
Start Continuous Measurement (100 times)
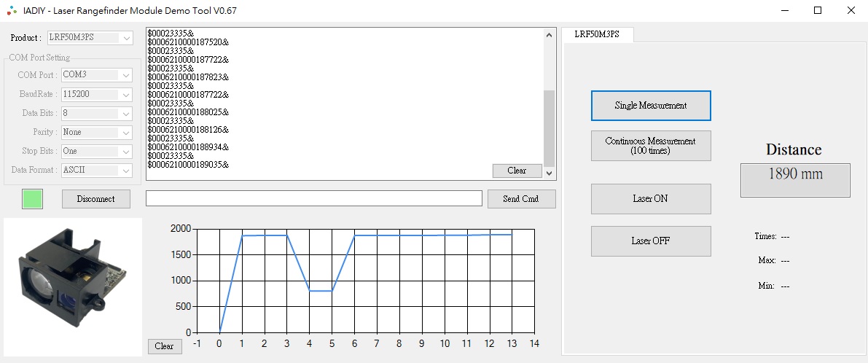[650, 146]
